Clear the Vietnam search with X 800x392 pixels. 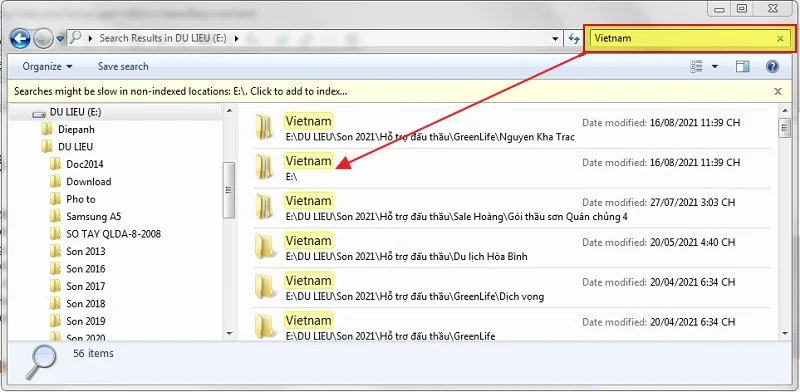click(x=780, y=39)
